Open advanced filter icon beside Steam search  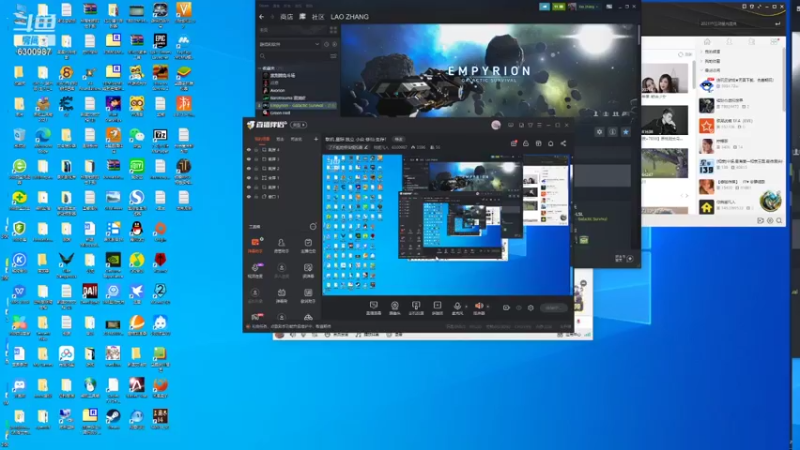(333, 56)
